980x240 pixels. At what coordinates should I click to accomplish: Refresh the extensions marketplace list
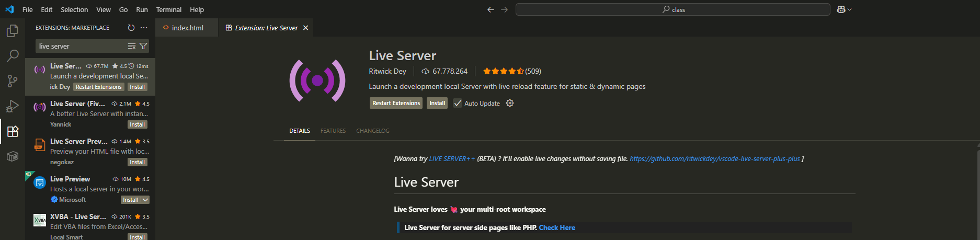131,28
